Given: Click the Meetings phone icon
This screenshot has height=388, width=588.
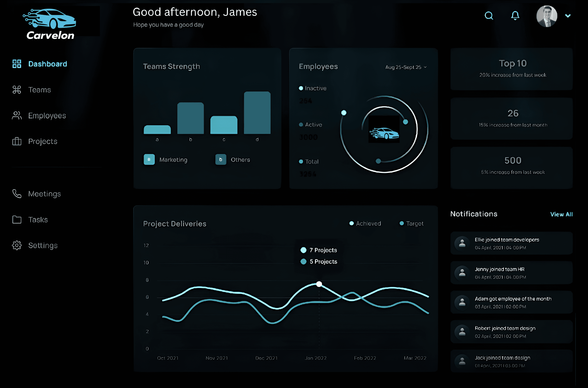Looking at the screenshot, I should pyautogui.click(x=17, y=194).
